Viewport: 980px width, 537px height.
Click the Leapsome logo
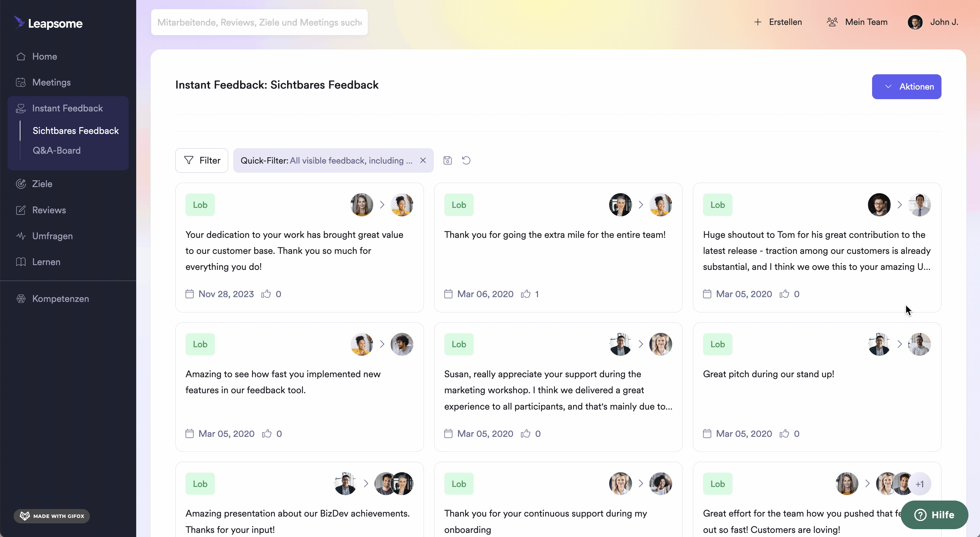[x=48, y=23]
